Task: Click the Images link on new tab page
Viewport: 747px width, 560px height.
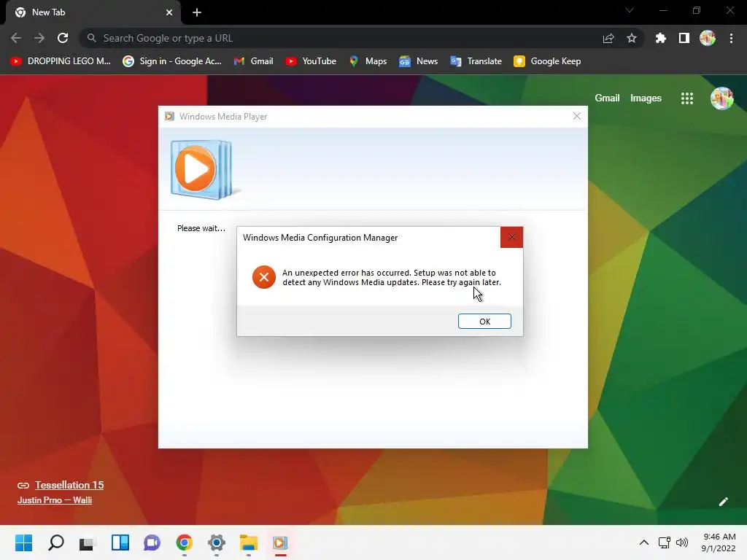Action: (x=646, y=98)
